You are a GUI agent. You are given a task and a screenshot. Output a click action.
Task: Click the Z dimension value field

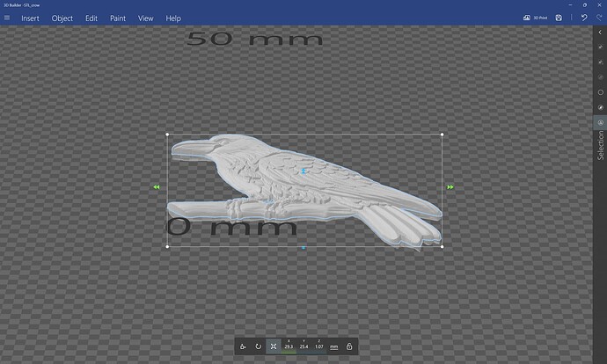click(318, 347)
